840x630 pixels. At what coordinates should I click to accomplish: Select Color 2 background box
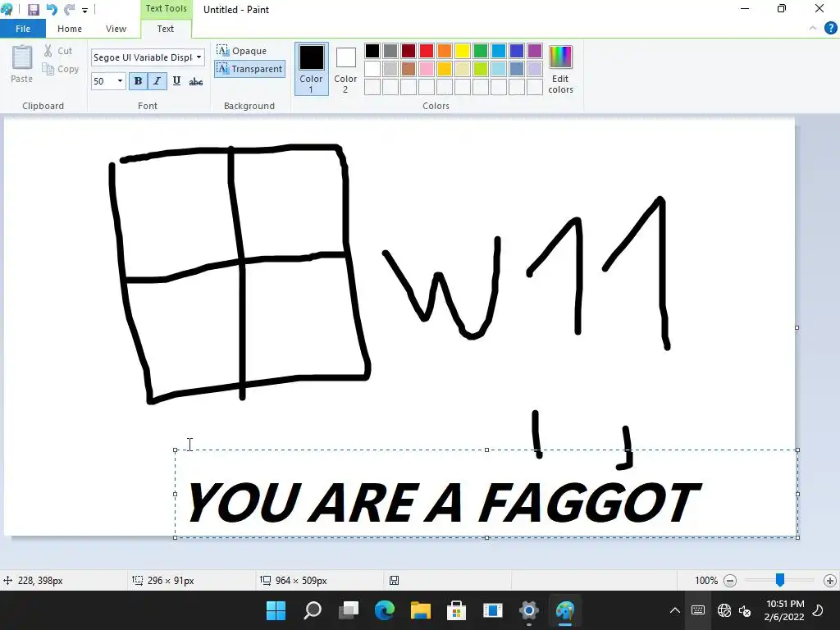[345, 69]
